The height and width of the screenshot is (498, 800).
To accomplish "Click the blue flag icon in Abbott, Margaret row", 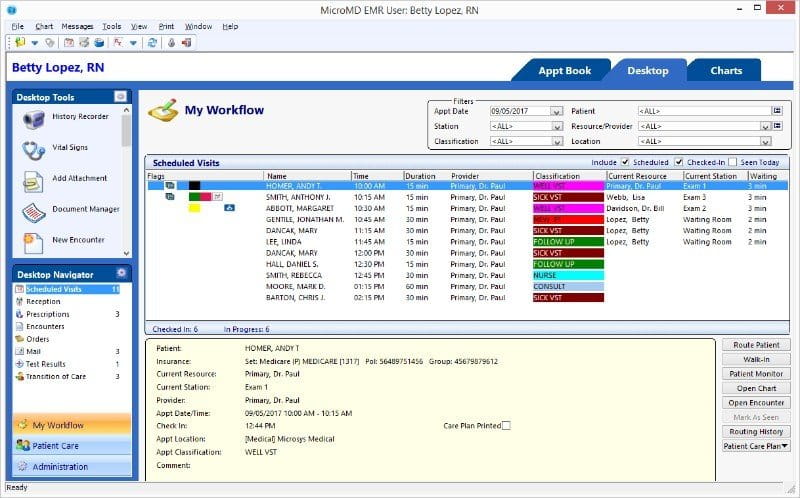I will click(x=230, y=208).
